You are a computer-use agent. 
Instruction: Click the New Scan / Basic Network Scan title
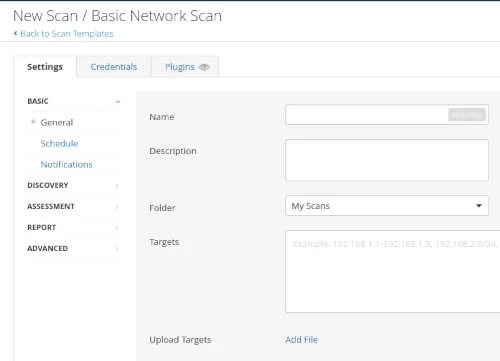[x=117, y=16]
